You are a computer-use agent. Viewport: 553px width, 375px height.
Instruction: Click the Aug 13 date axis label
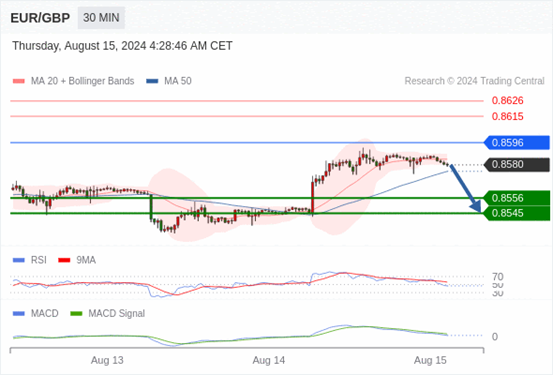(x=107, y=361)
